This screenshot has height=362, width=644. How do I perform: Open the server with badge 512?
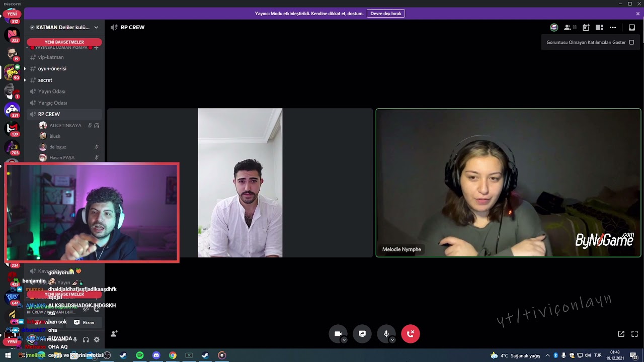tap(12, 15)
